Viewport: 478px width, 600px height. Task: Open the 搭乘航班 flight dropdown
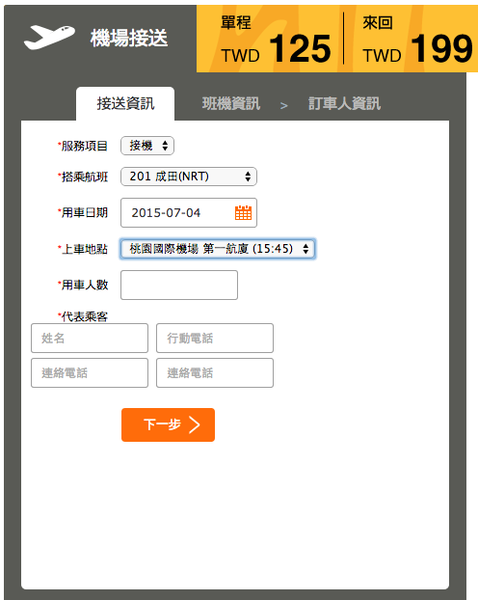tap(189, 176)
